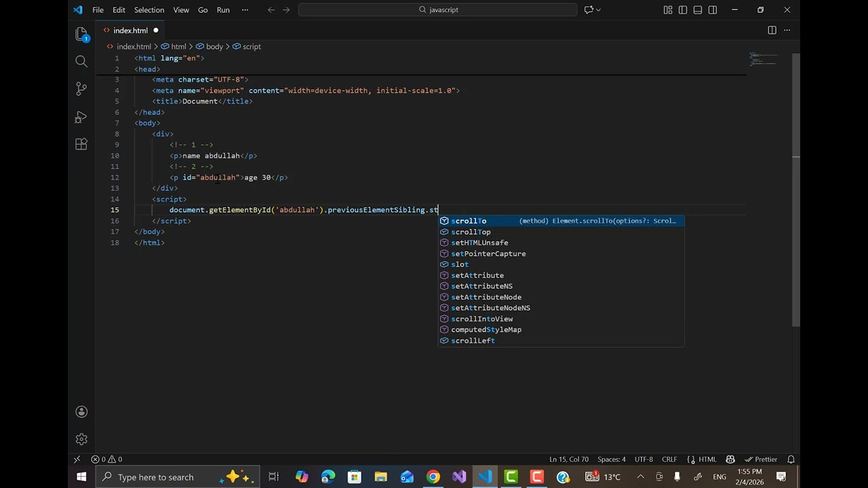Choose scrollLeft suggestion
The width and height of the screenshot is (868, 488).
pos(561,340)
